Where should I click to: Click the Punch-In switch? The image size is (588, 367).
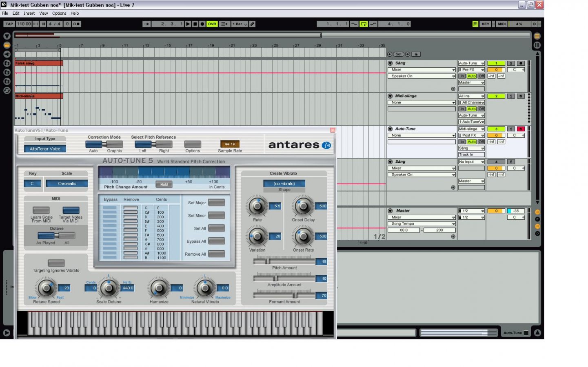click(x=354, y=24)
